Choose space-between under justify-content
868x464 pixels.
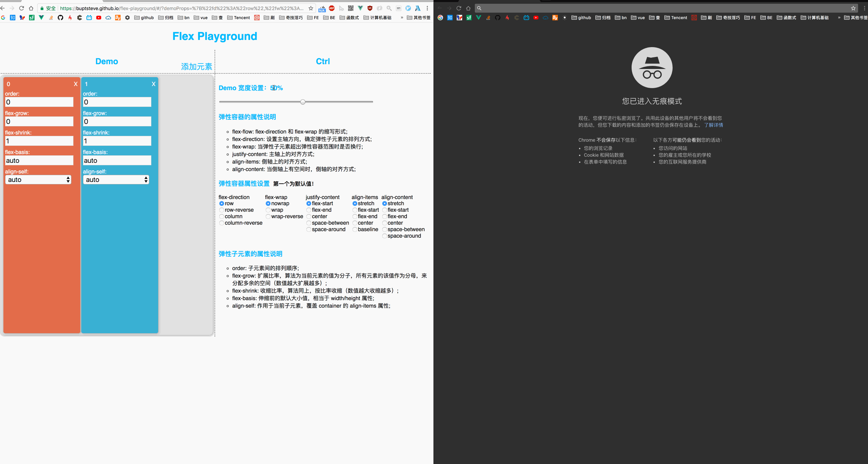click(x=309, y=223)
